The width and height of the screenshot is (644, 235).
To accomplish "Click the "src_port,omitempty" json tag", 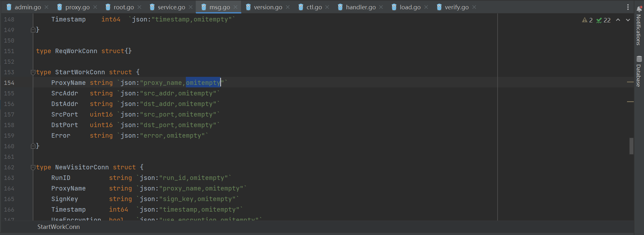I will 178,115.
